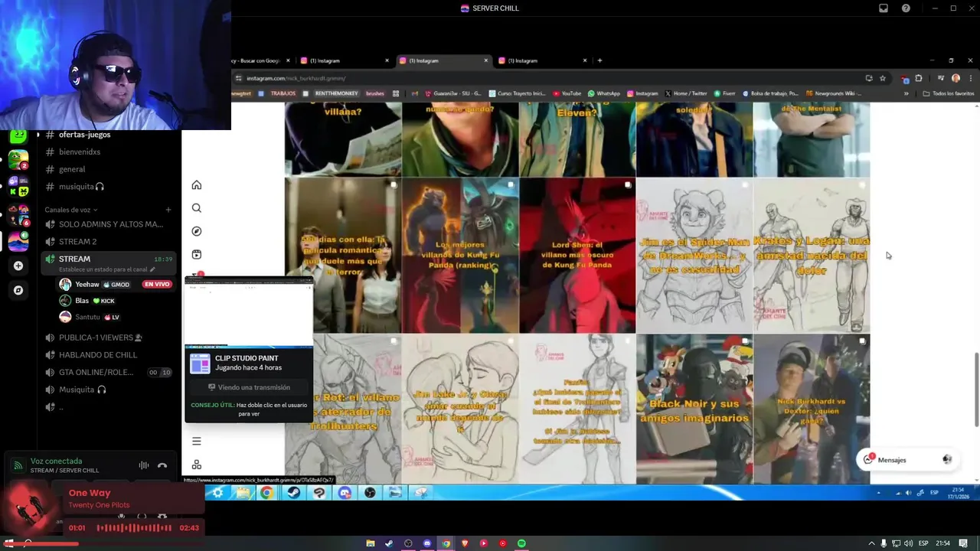Image resolution: width=980 pixels, height=551 pixels.
Task: Click EN VIVO badge next to Yeehaw
Action: tap(157, 284)
